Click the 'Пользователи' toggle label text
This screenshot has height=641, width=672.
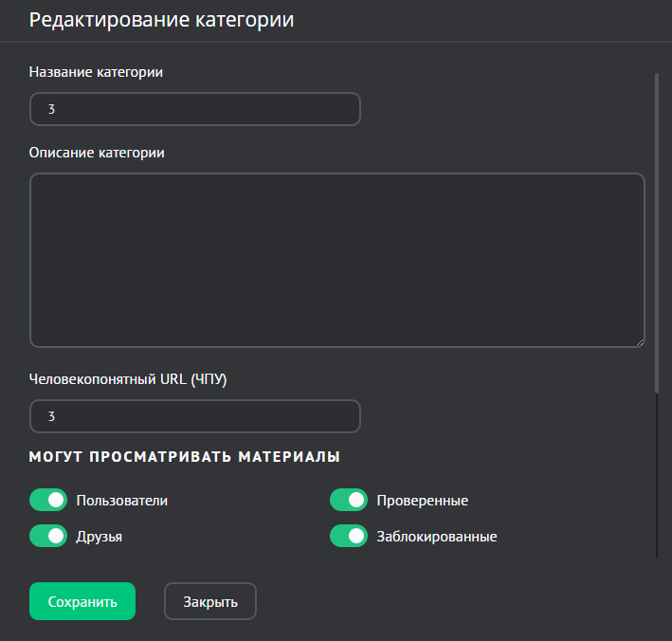click(x=121, y=501)
